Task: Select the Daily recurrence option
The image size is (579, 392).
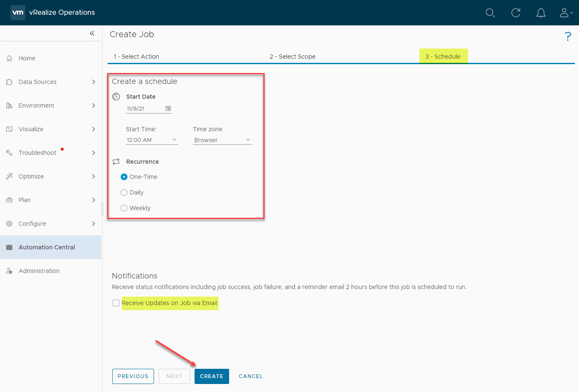Action: pyautogui.click(x=124, y=192)
